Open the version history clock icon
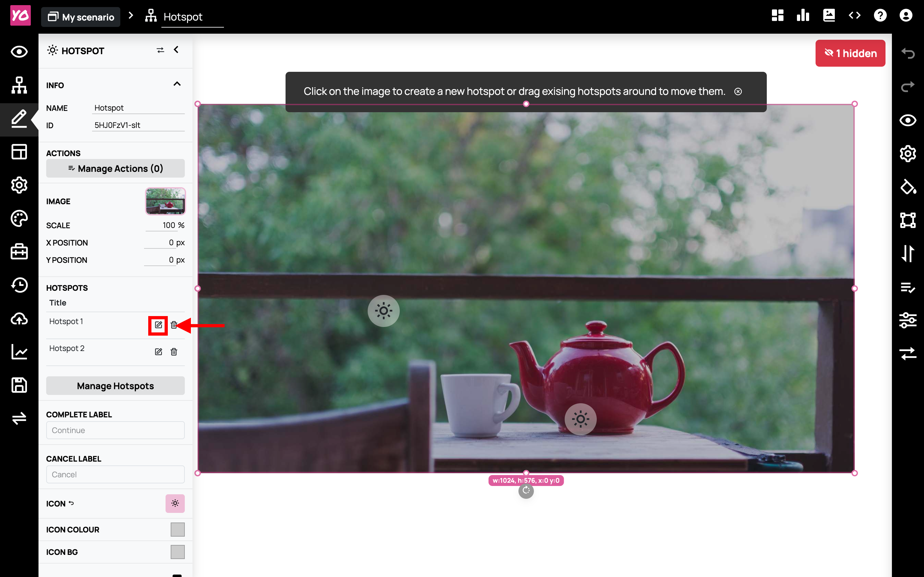This screenshot has height=577, width=924. pos(19,285)
